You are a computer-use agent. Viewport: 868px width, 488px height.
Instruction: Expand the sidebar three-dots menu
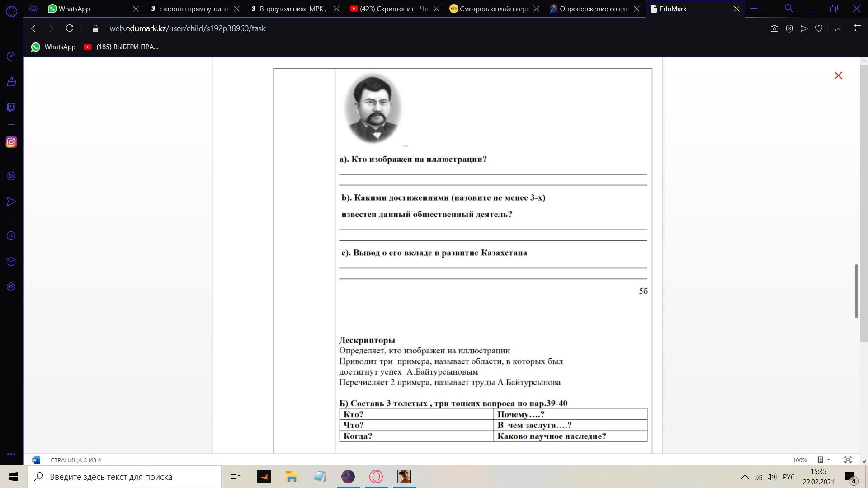coord(11,454)
